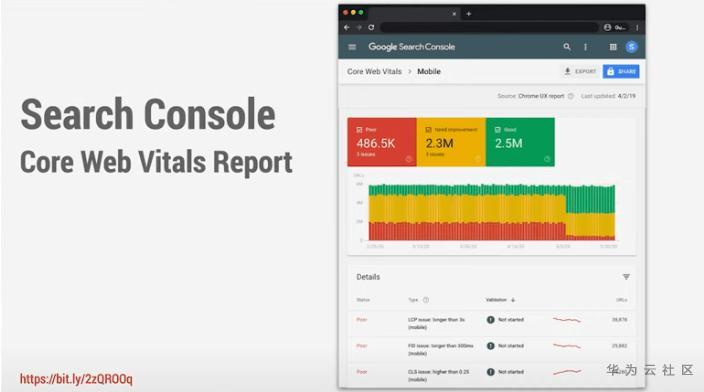Click the Type column help icon
Image resolution: width=704 pixels, height=392 pixels.
(x=426, y=300)
